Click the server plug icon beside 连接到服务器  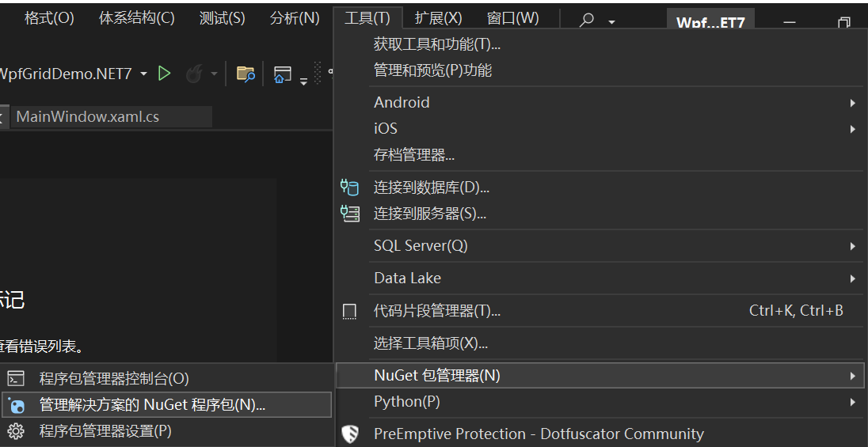point(349,213)
